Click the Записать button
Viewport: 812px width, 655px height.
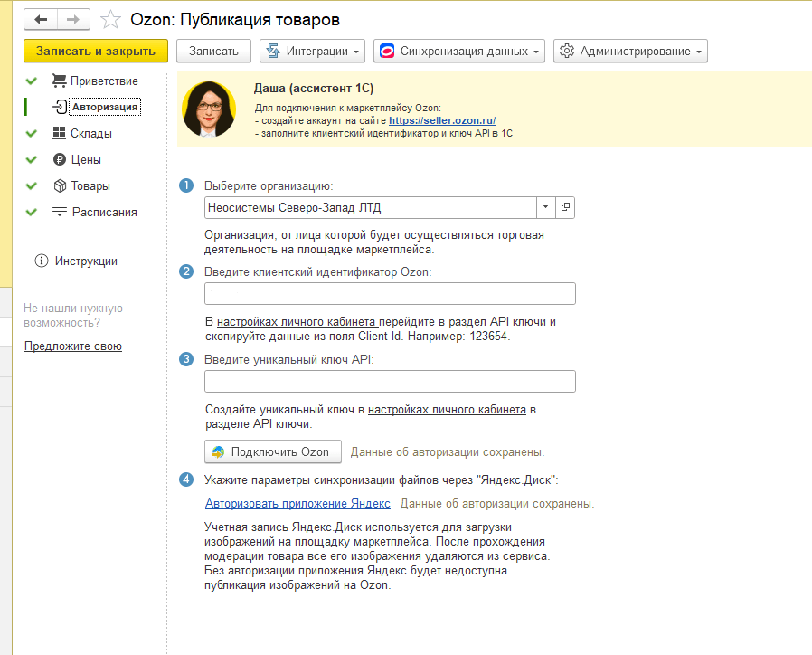coord(213,51)
